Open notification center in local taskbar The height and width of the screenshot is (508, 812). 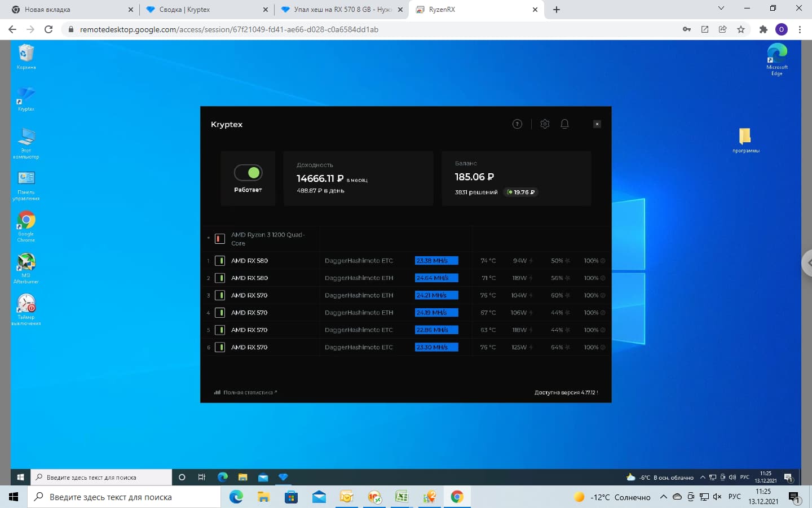[x=794, y=497]
